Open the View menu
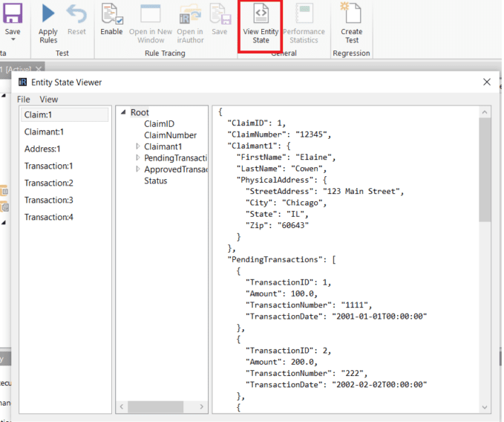This screenshot has width=504, height=422. click(x=49, y=99)
